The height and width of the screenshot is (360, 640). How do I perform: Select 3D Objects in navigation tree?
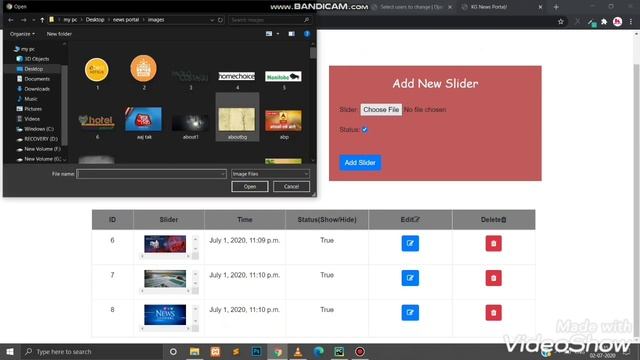pos(37,59)
